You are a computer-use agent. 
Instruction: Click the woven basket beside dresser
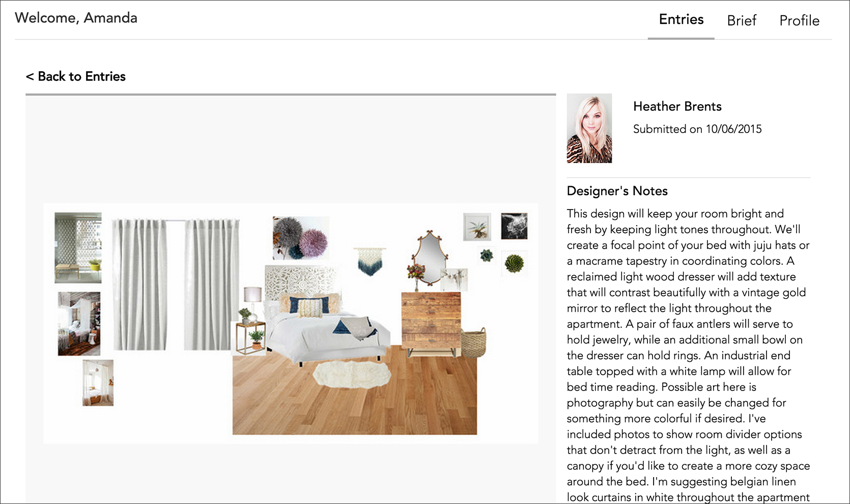pyautogui.click(x=474, y=342)
